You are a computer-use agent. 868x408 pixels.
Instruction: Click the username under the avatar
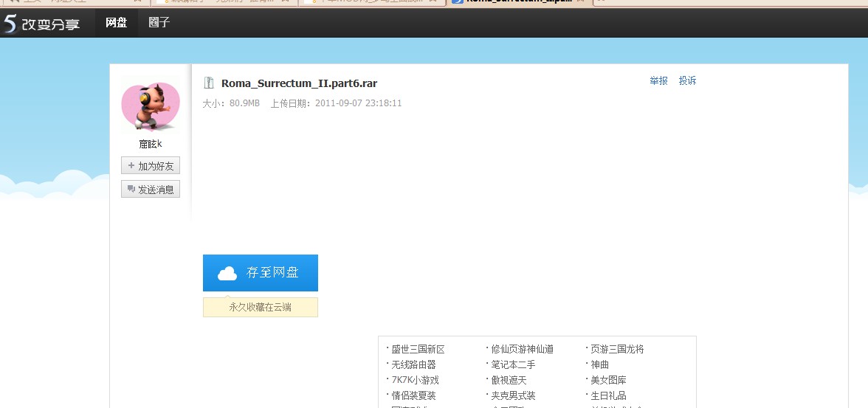click(151, 144)
